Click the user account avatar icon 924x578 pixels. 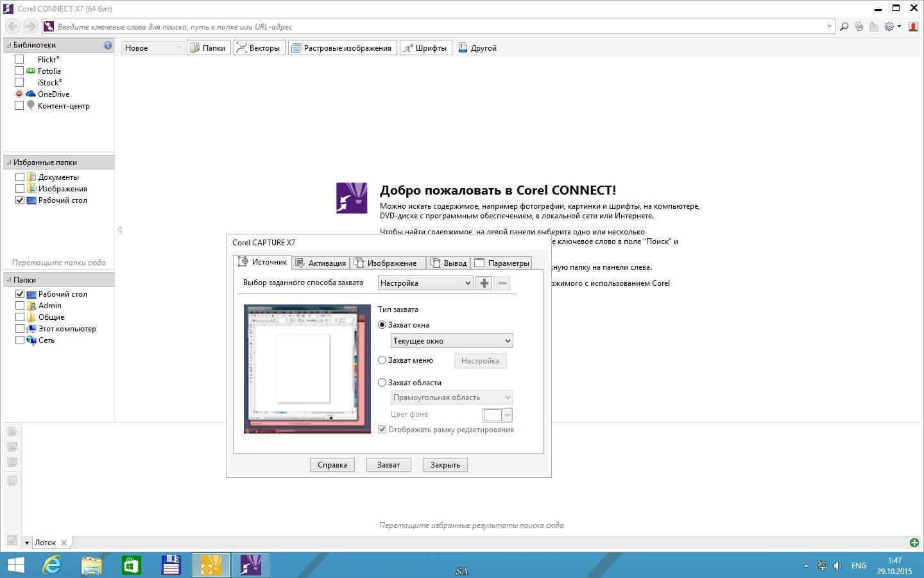pyautogui.click(x=913, y=26)
